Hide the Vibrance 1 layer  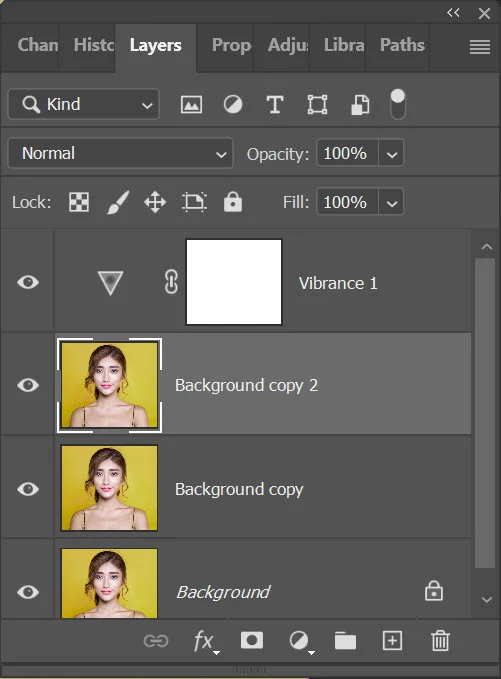pos(28,282)
